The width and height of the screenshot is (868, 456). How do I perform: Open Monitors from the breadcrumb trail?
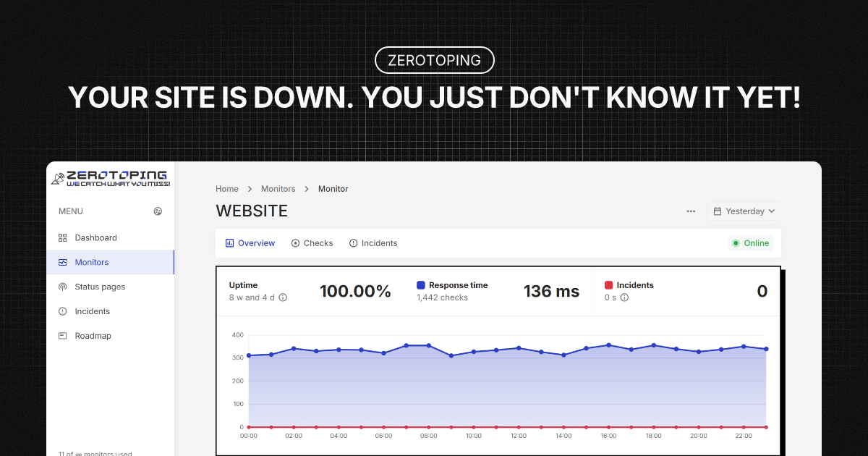point(278,188)
